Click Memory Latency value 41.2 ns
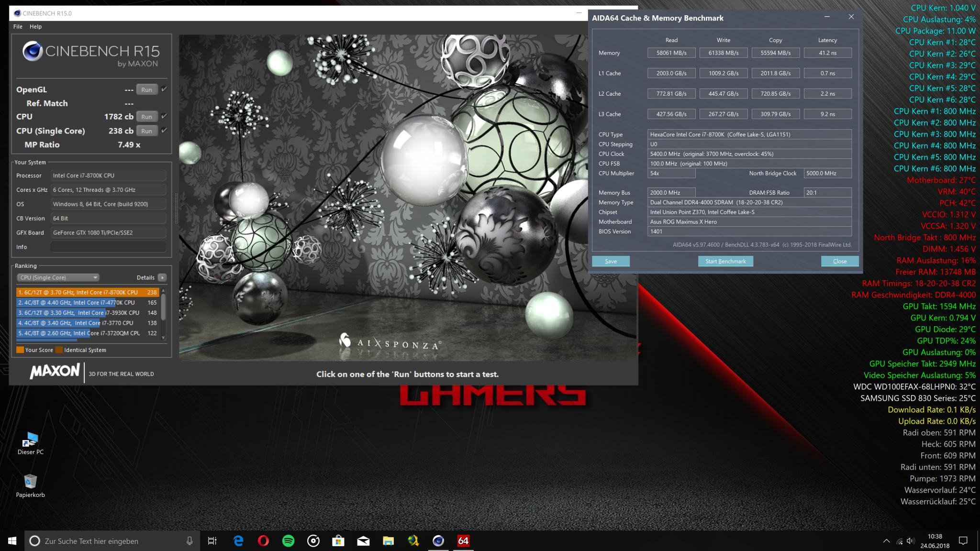The height and width of the screenshot is (551, 980). click(828, 53)
